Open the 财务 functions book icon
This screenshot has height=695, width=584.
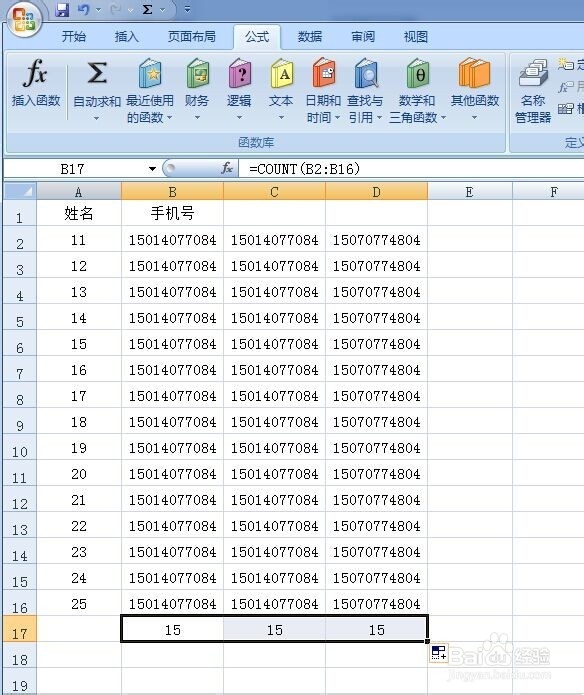point(197,74)
